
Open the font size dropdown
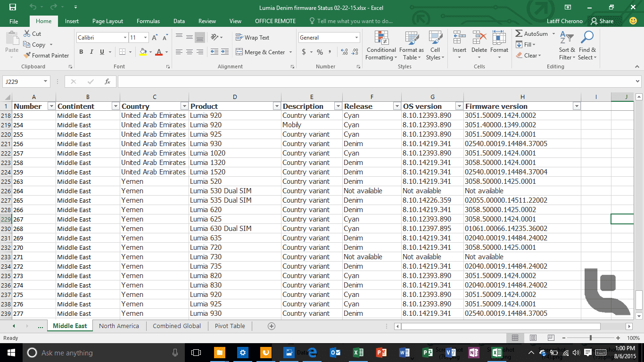(145, 38)
